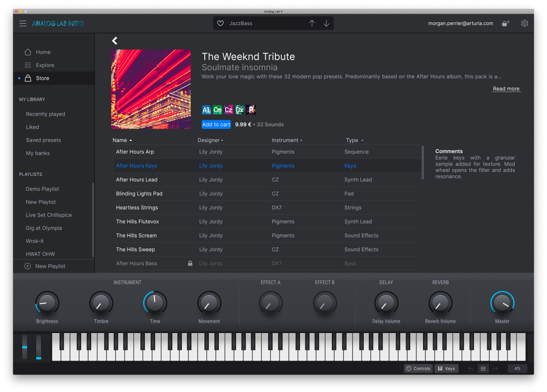547x392 pixels.
Task: Open the shopping cart icon
Action: click(x=506, y=23)
